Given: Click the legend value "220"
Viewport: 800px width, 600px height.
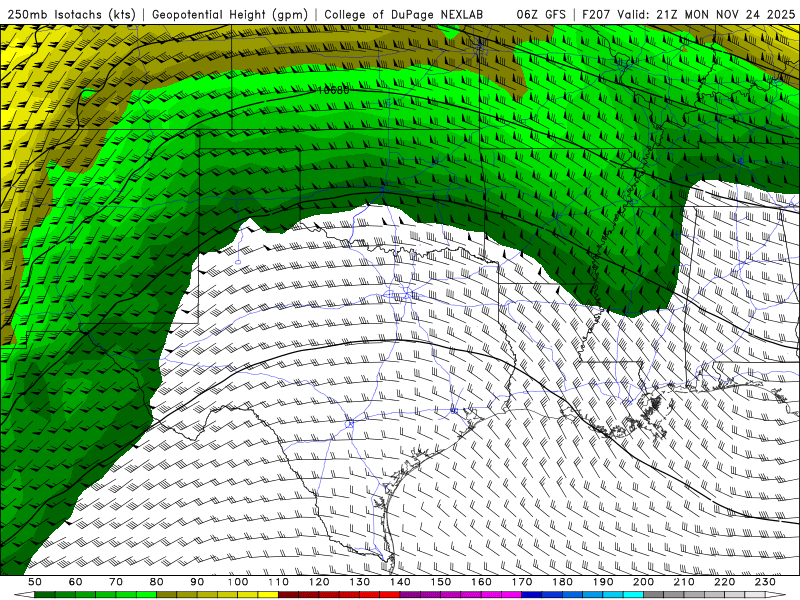Looking at the screenshot, I should coord(724,582).
